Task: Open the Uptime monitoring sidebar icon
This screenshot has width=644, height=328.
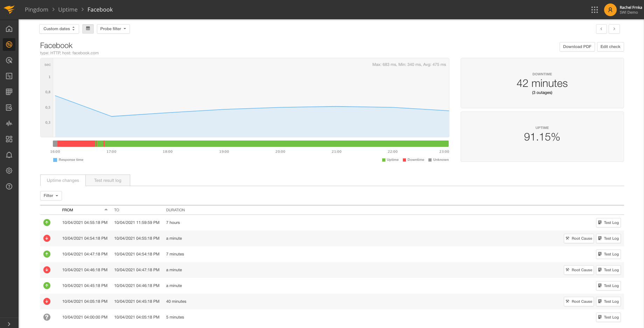Action: (x=9, y=45)
